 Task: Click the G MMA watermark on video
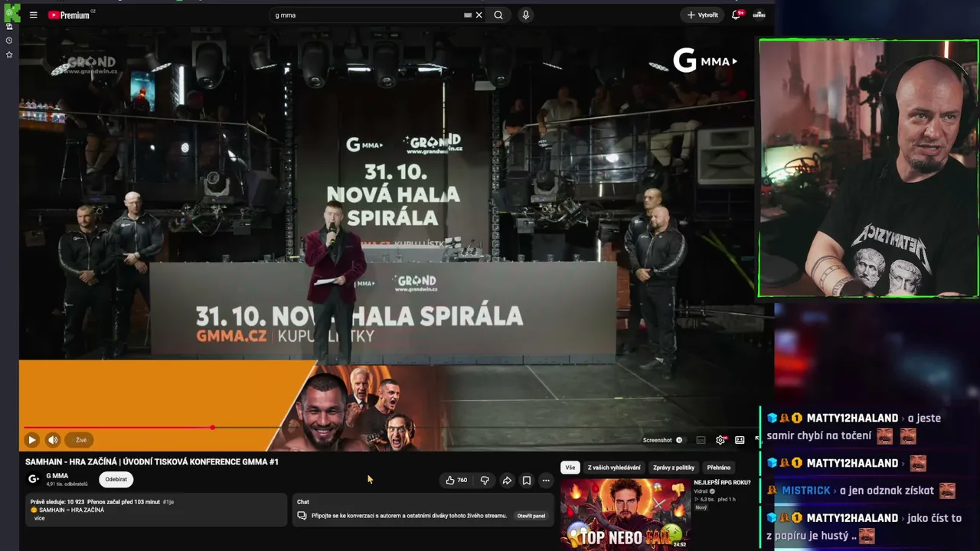705,60
